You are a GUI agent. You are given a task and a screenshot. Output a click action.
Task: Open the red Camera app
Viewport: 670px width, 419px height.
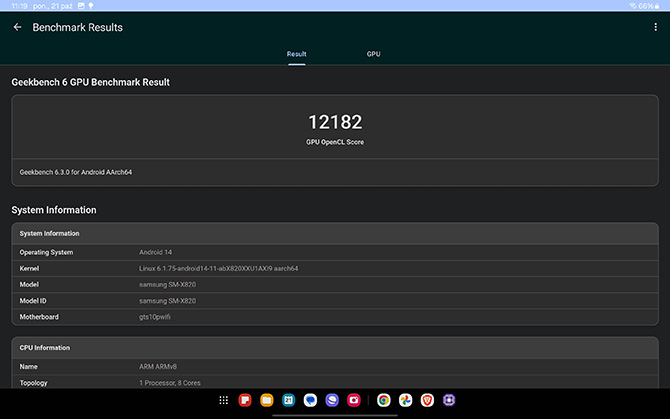tap(354, 400)
